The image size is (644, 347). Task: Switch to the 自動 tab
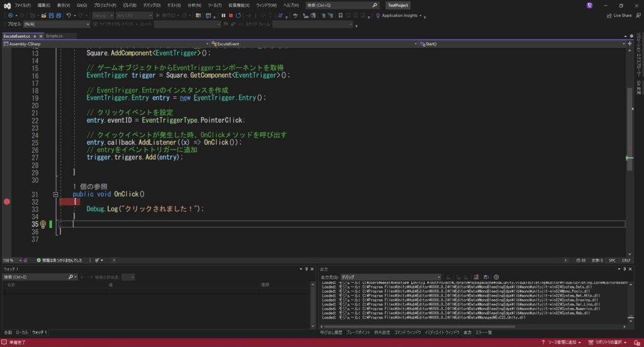pyautogui.click(x=8, y=333)
